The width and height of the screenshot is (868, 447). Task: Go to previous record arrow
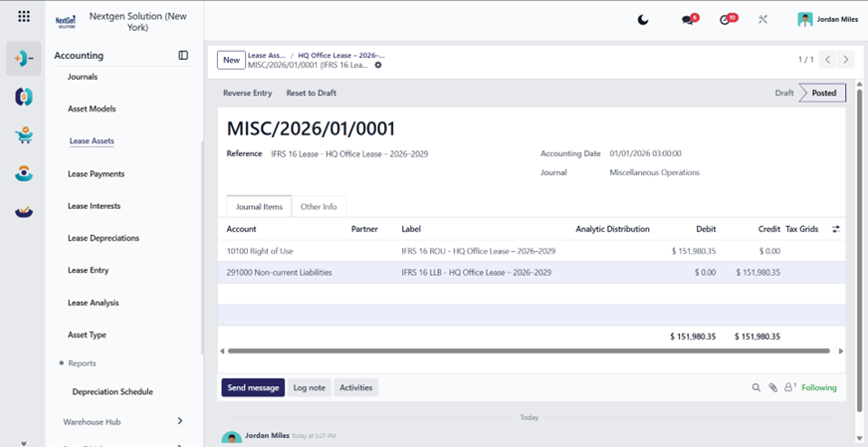827,60
